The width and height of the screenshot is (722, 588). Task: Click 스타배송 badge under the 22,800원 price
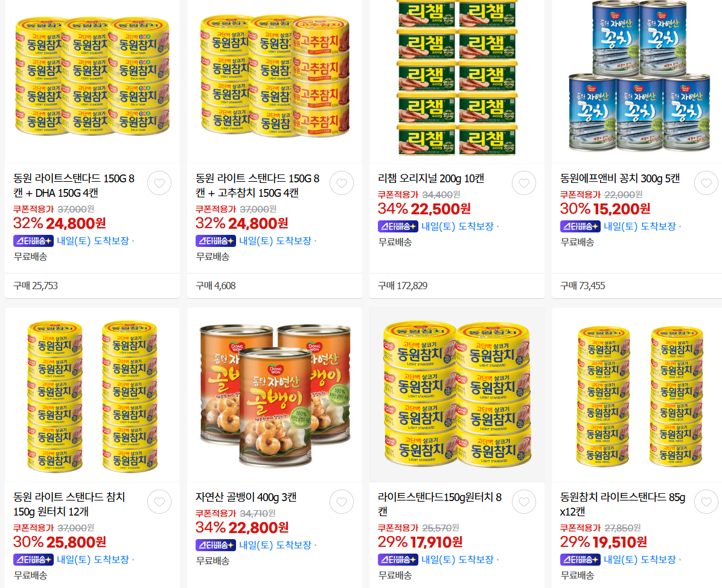coord(216,545)
